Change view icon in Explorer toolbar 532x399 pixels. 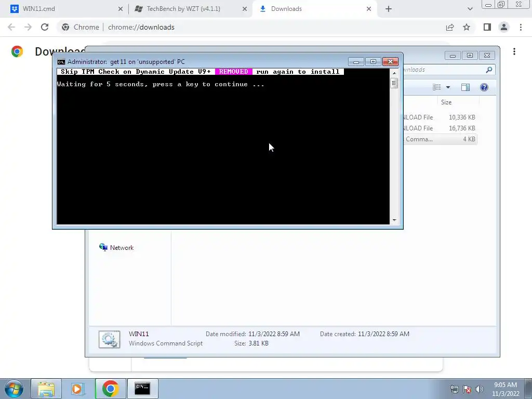tap(436, 87)
